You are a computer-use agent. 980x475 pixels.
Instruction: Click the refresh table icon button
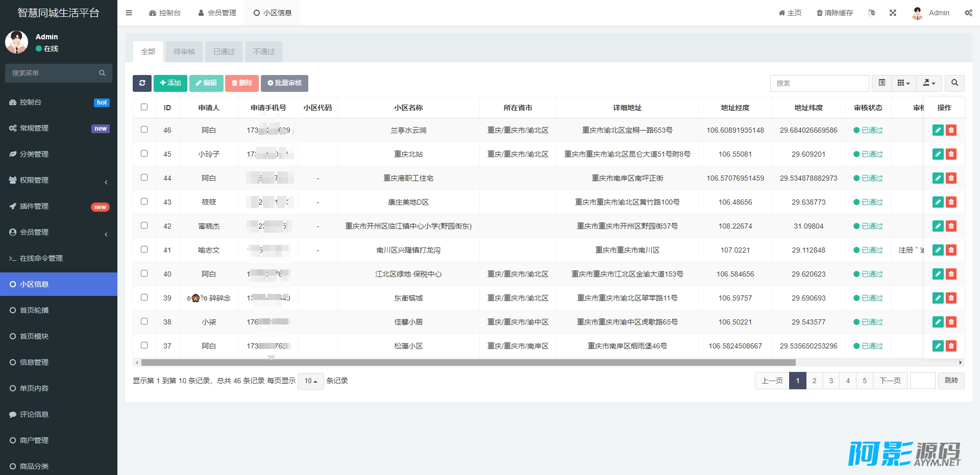pos(142,83)
